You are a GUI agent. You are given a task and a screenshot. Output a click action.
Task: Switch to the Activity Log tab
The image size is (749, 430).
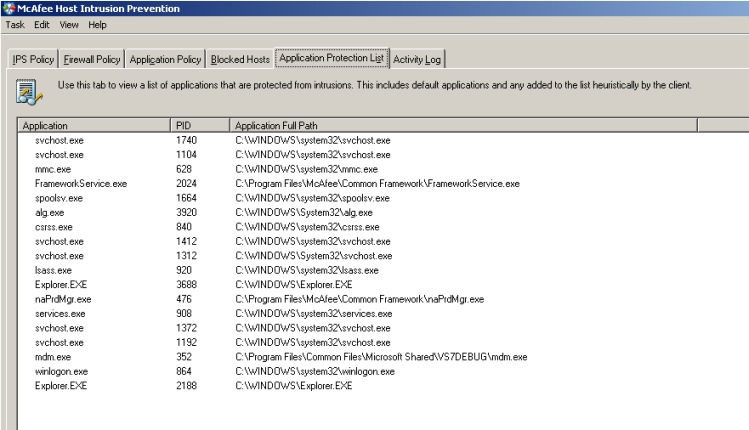click(x=417, y=59)
